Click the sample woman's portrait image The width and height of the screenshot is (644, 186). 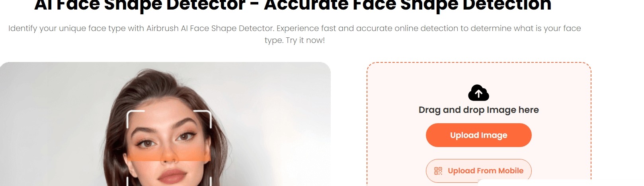tap(165, 124)
